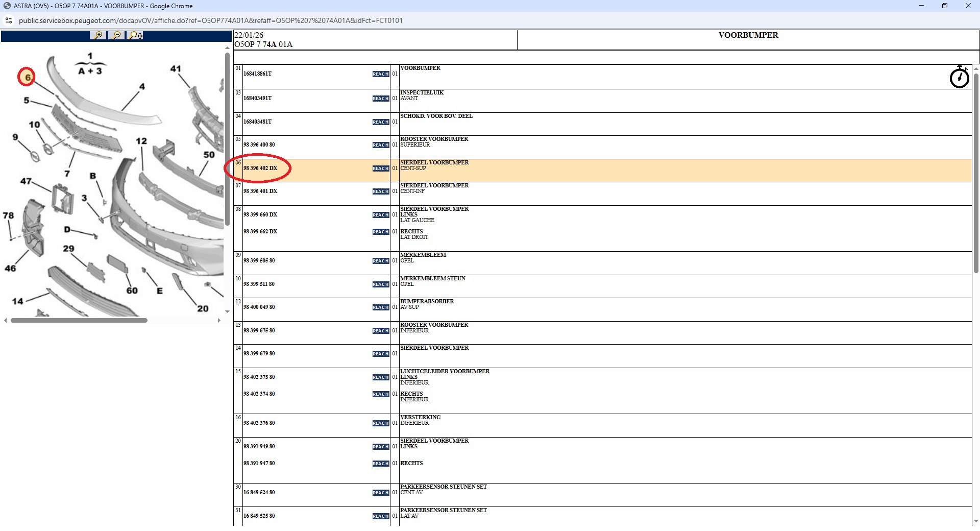Image resolution: width=980 pixels, height=531 pixels.
Task: Click the REACH badge for 16 849 524 80
Action: coord(380,493)
